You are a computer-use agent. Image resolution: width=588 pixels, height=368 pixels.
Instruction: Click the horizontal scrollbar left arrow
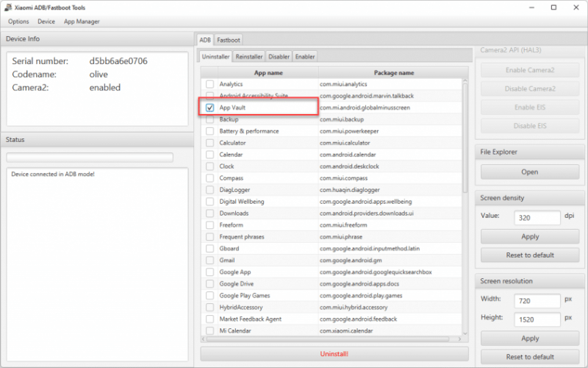tap(204, 339)
